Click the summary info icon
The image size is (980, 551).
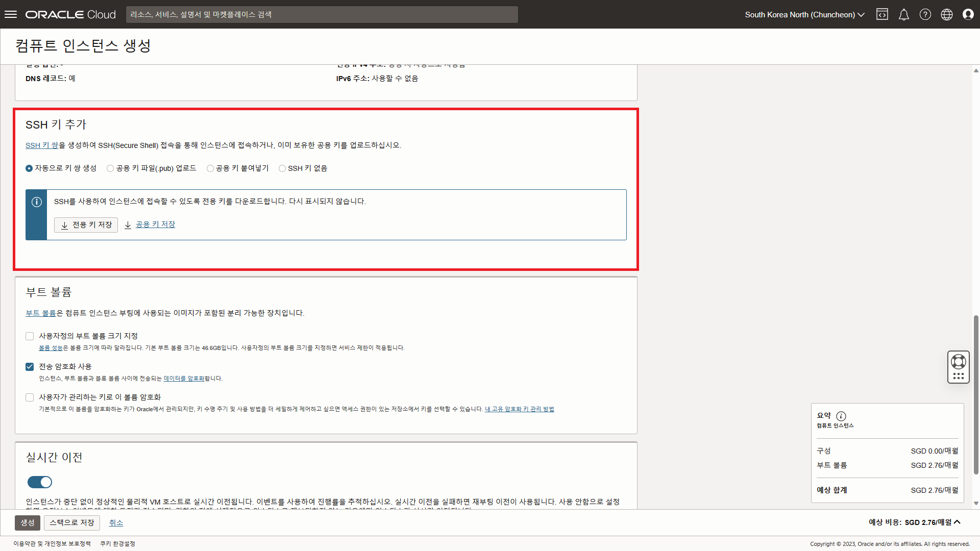(x=841, y=416)
